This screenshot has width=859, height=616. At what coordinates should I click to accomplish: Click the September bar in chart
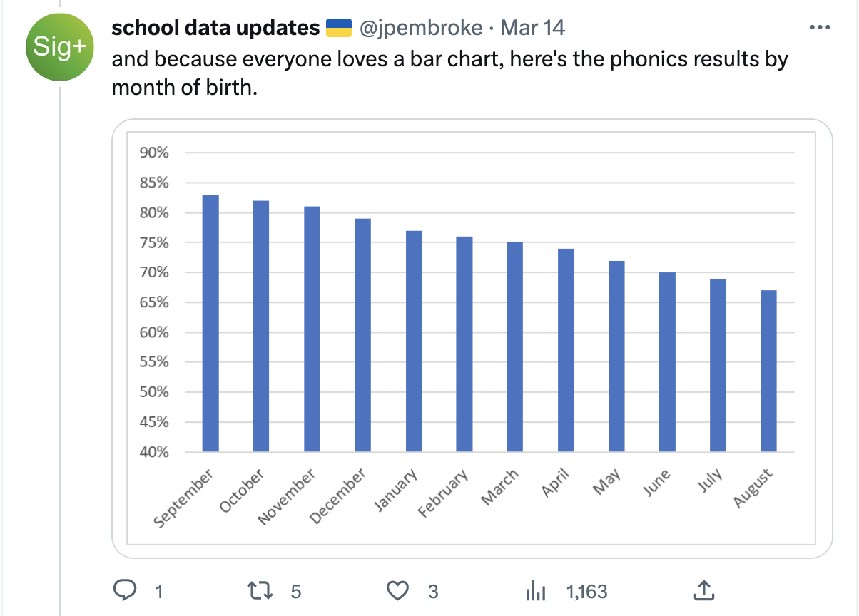click(x=210, y=323)
